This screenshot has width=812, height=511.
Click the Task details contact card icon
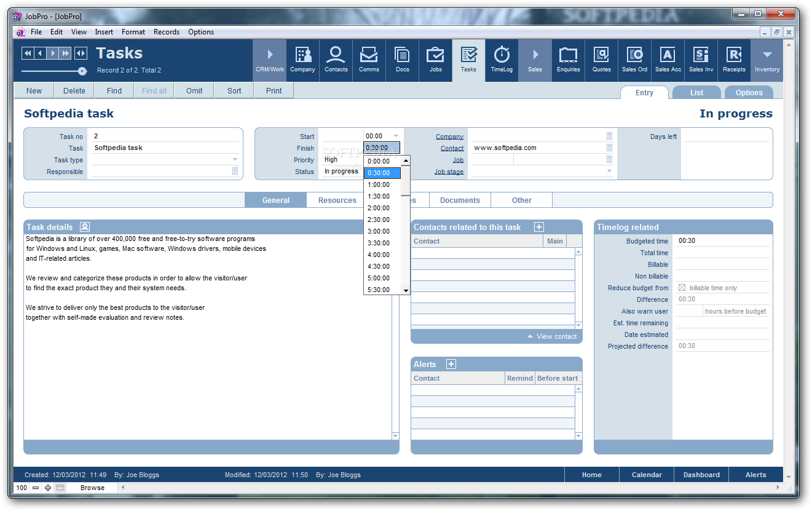tap(85, 227)
